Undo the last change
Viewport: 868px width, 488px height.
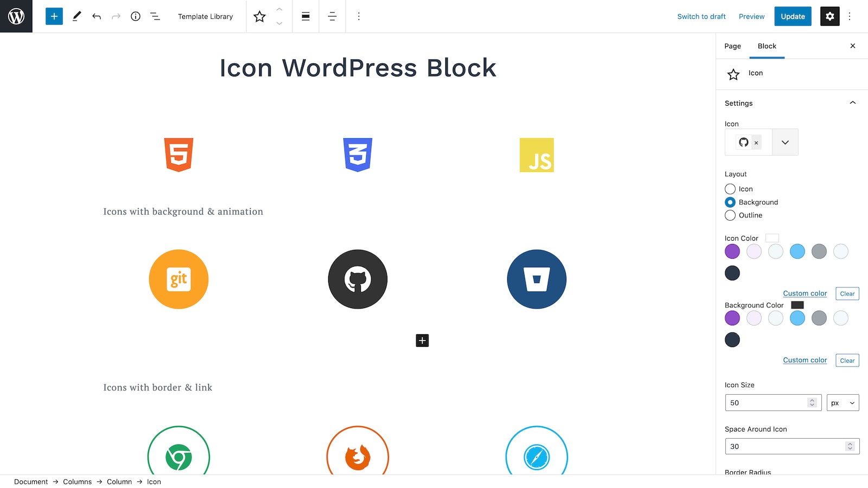pyautogui.click(x=97, y=16)
